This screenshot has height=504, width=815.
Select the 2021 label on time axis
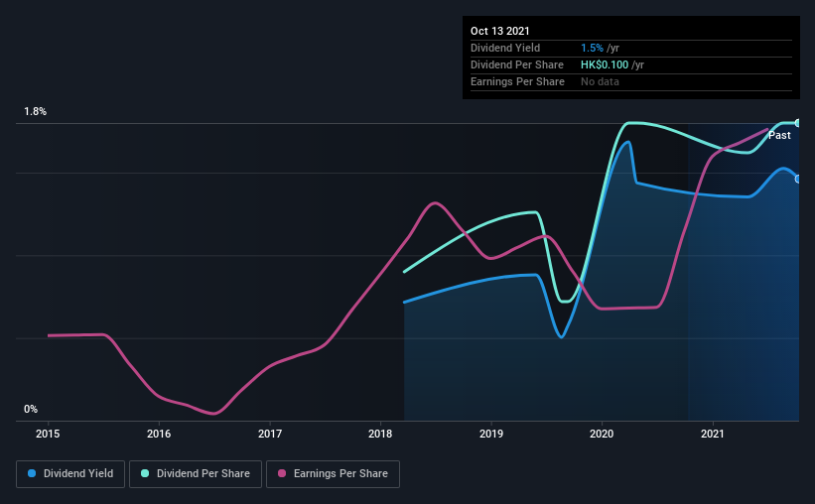coord(713,434)
